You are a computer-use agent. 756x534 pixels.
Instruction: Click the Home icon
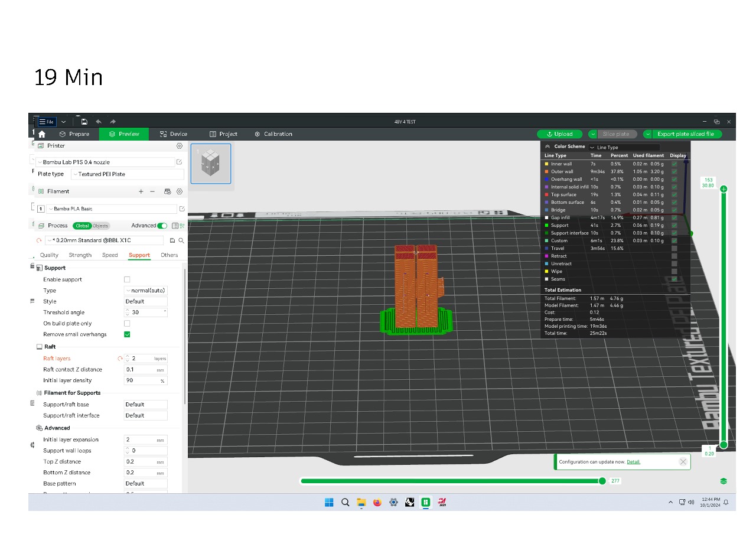[x=41, y=134]
